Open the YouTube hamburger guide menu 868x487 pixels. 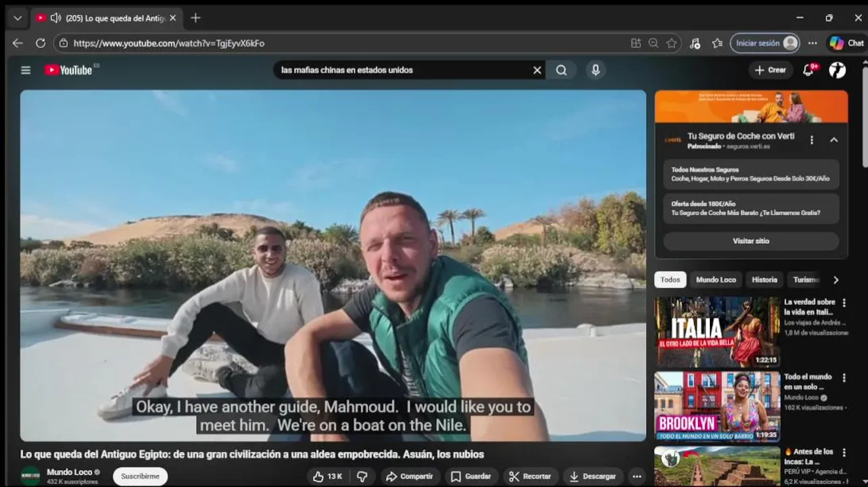[x=26, y=70]
